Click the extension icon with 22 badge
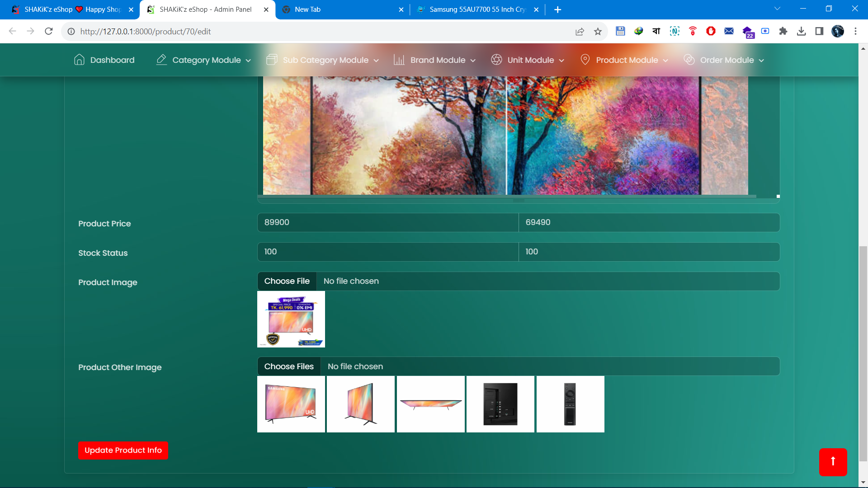The image size is (868, 488). [x=748, y=32]
